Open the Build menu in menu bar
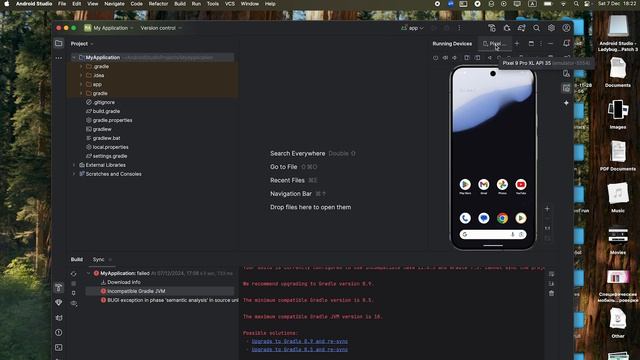 pos(180,4)
